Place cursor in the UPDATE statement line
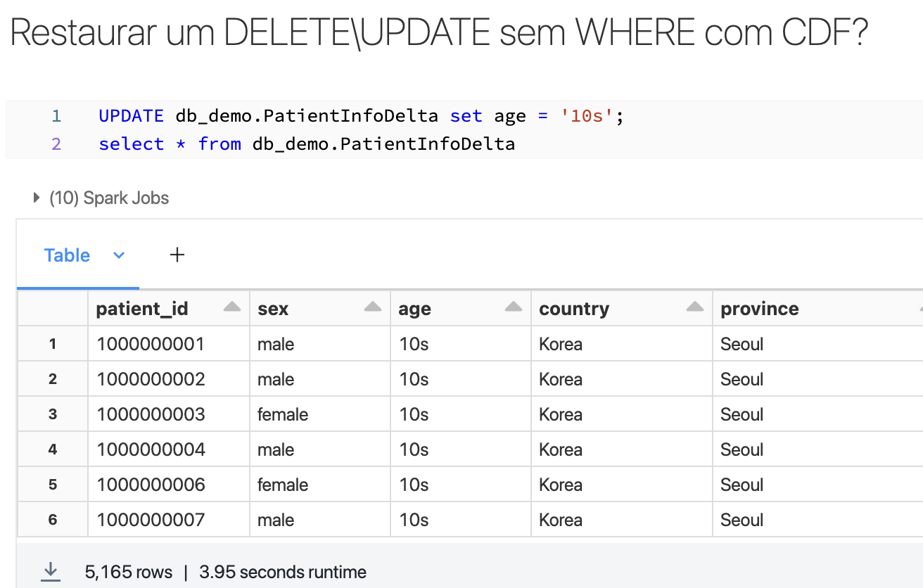Image resolution: width=923 pixels, height=588 pixels. tap(362, 116)
